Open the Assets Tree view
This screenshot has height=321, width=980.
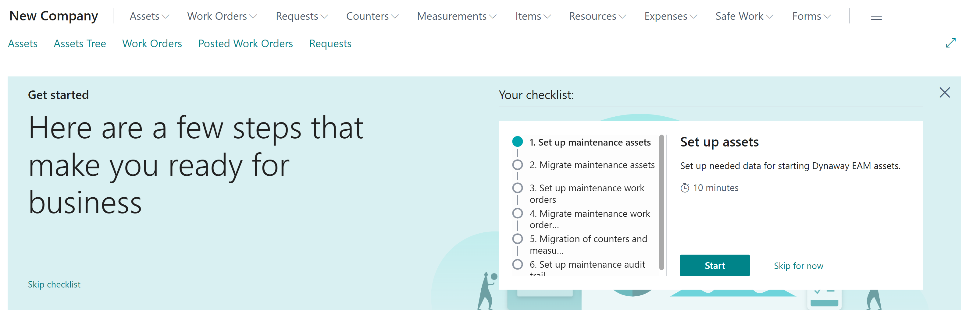(x=80, y=43)
